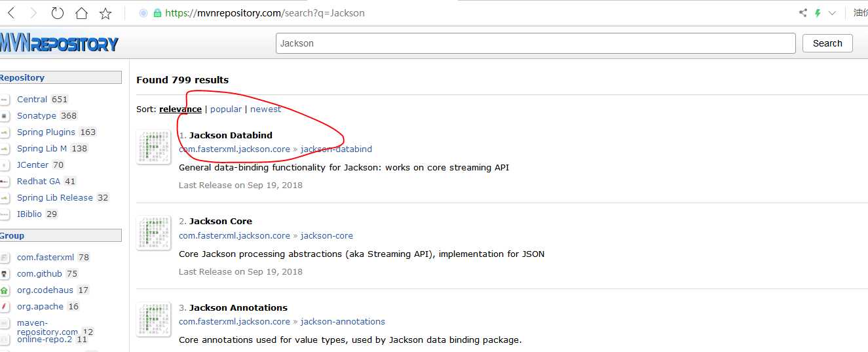Filter by JCenter repository link
868x352 pixels.
pos(33,165)
